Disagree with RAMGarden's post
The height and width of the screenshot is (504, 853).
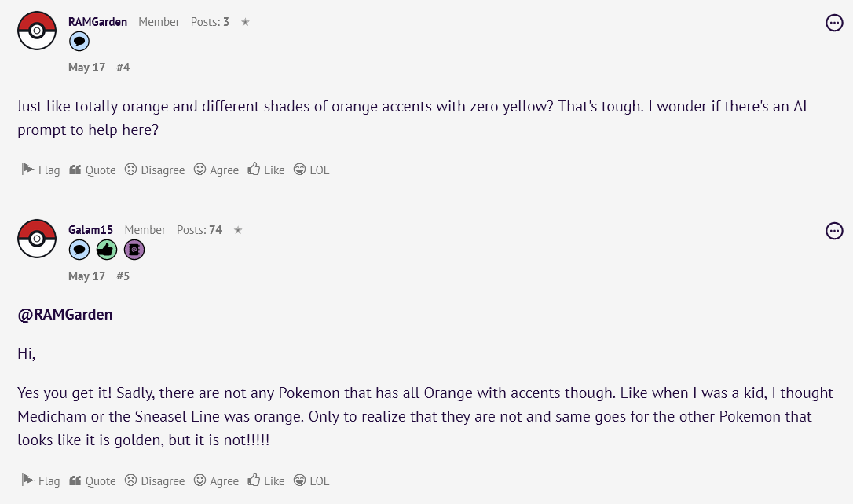pyautogui.click(x=155, y=170)
